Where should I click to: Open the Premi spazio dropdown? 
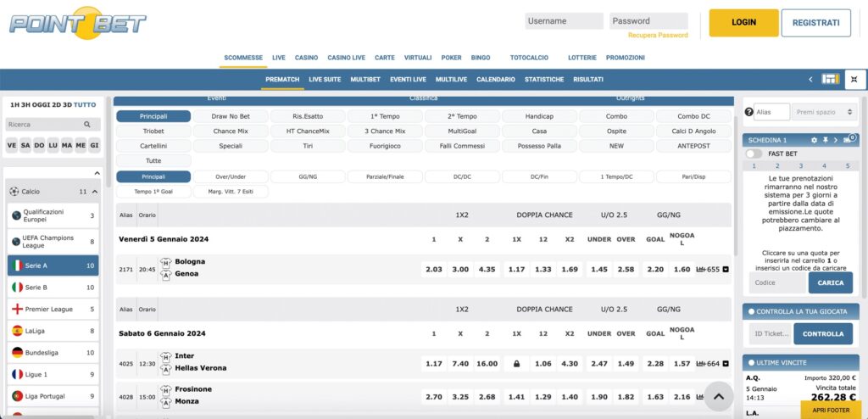[x=824, y=112]
